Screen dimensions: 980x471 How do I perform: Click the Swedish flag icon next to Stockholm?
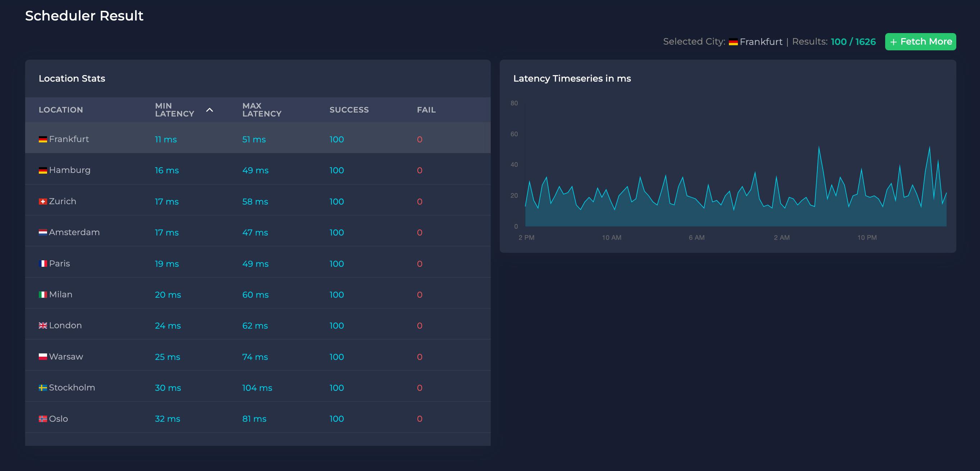43,387
